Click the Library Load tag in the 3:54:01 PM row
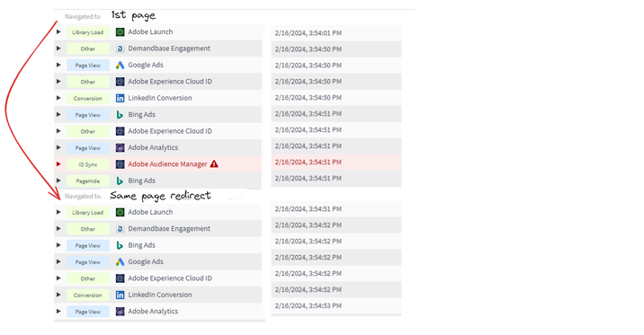Image resolution: width=644 pixels, height=335 pixels. tap(88, 32)
